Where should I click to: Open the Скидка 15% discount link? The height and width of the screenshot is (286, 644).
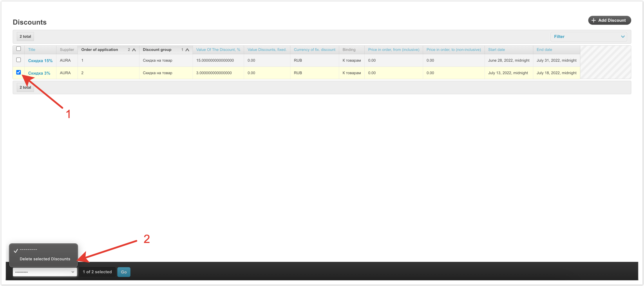pyautogui.click(x=40, y=61)
